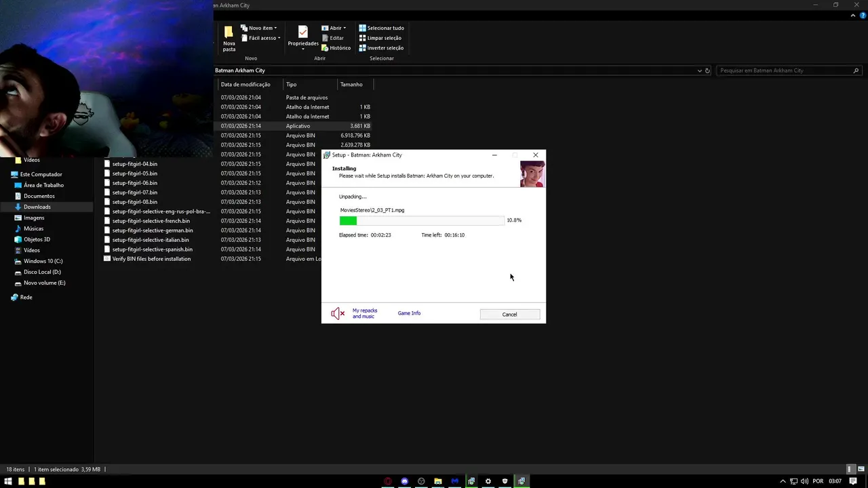This screenshot has width=868, height=488.
Task: Sort by Tipo column header
Action: [310, 85]
